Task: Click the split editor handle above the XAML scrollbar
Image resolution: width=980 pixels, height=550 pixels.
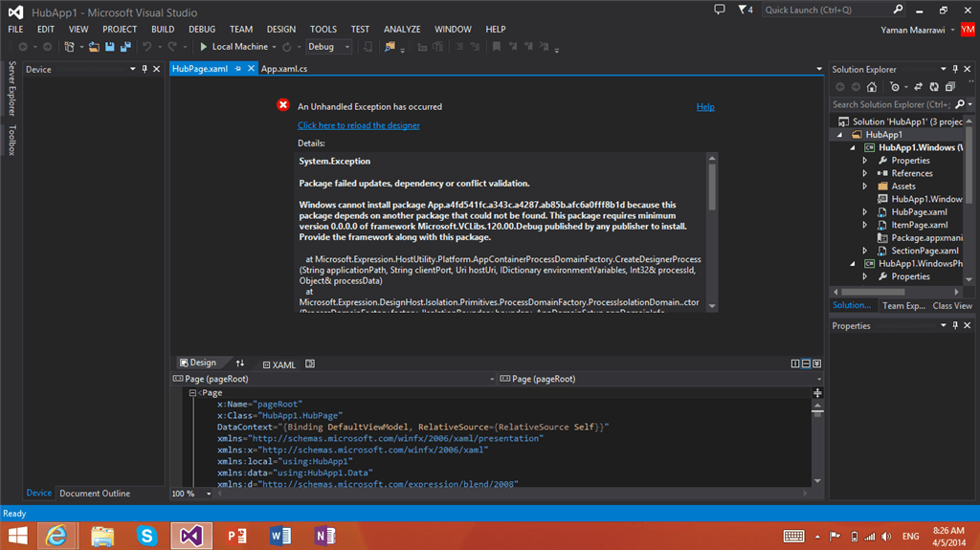Action: tap(817, 393)
